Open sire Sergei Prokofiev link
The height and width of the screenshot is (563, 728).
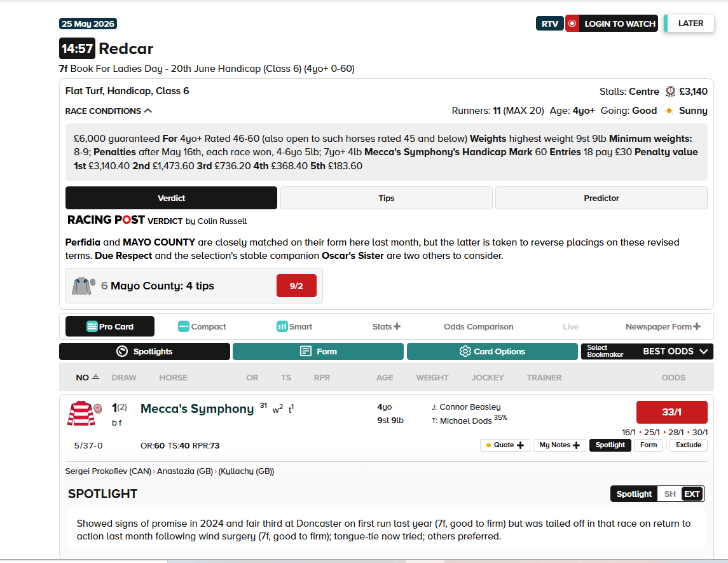[x=108, y=471]
